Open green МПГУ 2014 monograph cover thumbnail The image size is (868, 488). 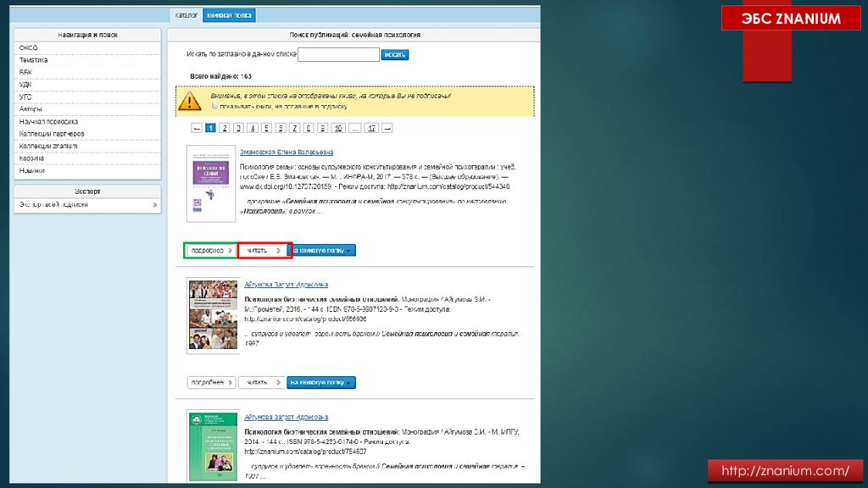(x=213, y=446)
